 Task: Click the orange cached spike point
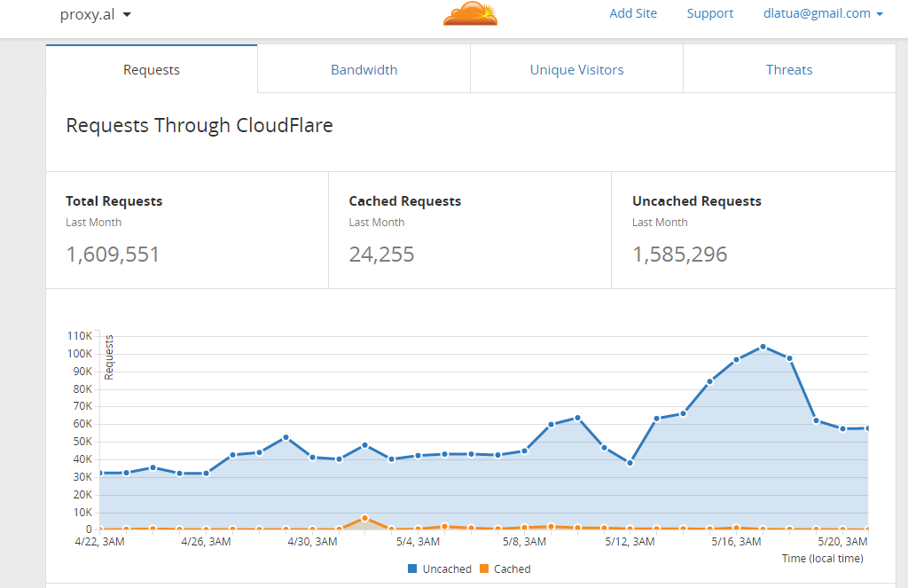click(x=364, y=518)
